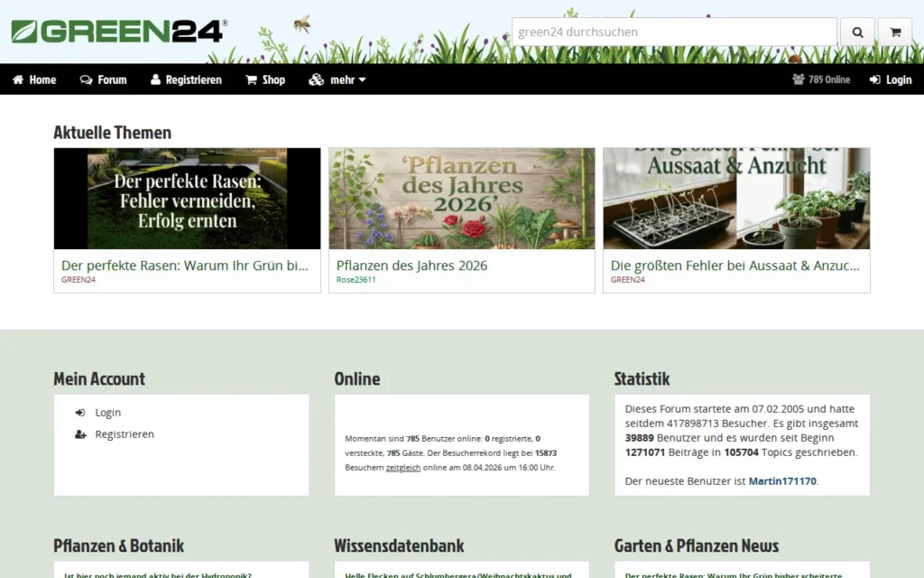924x578 pixels.
Task: Click the sign-in arrow icon beside top Login
Action: pos(875,79)
